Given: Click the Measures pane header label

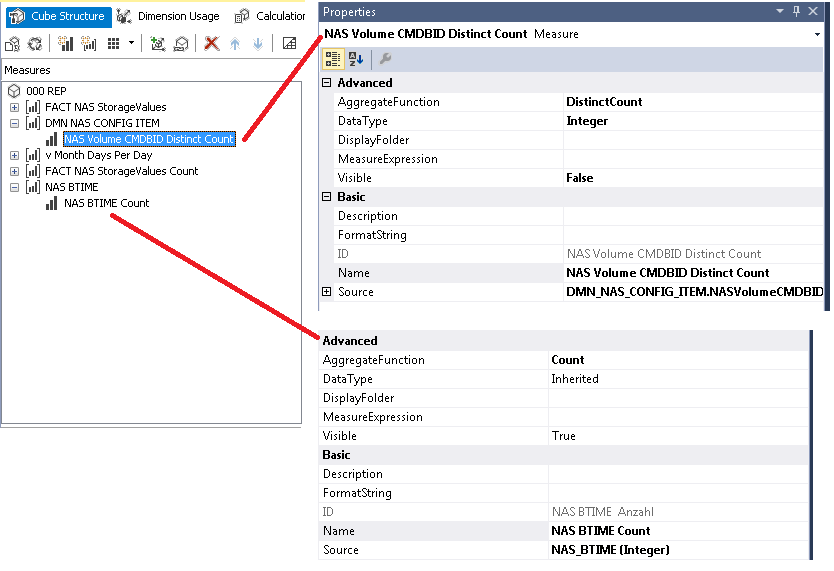Looking at the screenshot, I should click(27, 70).
